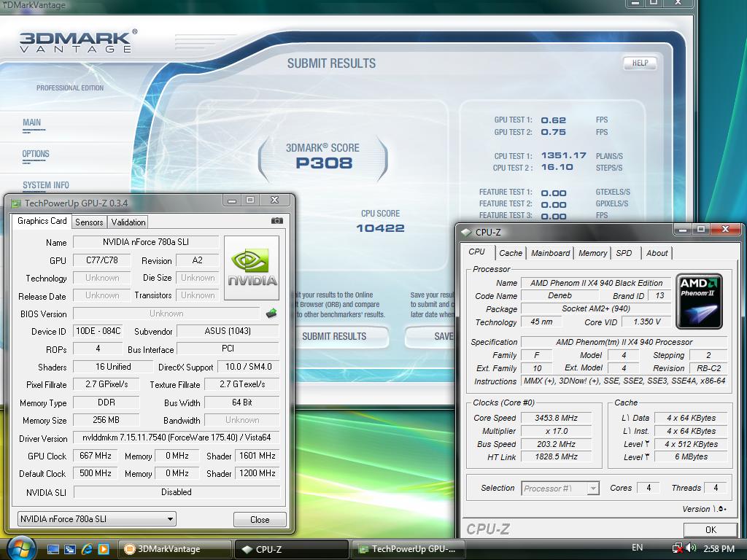Click the Core VID 1.350 V value
Viewport: 747px width, 560px height.
[x=646, y=322]
